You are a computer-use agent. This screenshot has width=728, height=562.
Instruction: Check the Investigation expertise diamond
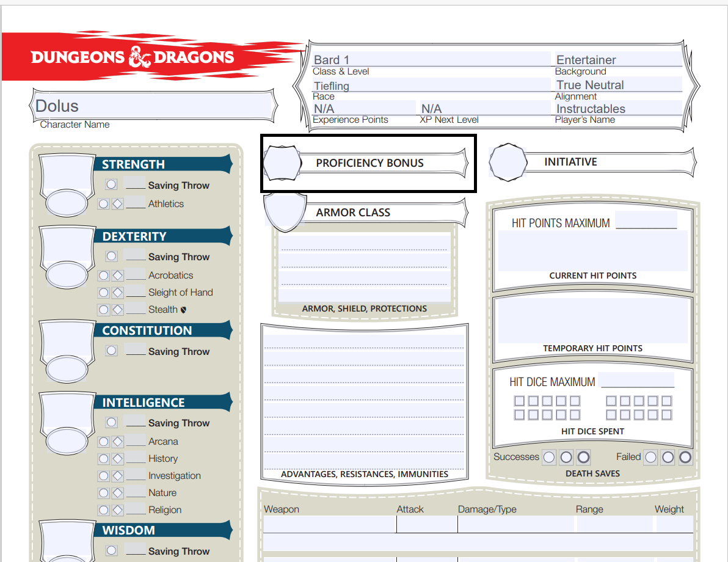(x=118, y=476)
